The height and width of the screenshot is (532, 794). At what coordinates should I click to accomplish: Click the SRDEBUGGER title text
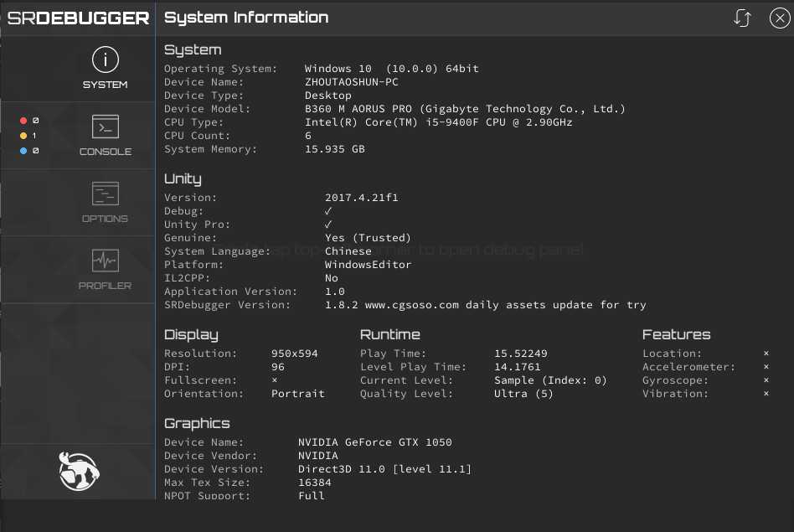(x=78, y=18)
